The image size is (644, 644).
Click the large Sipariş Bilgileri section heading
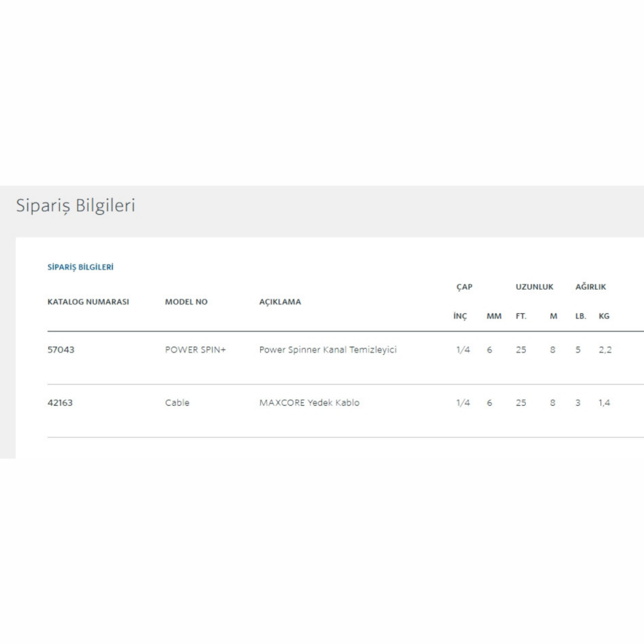tap(75, 206)
